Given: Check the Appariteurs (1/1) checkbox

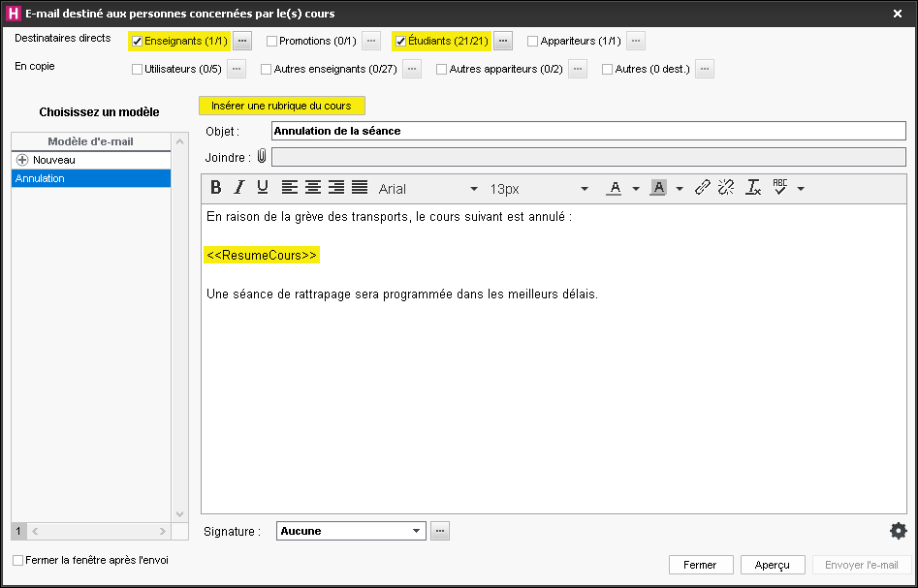Looking at the screenshot, I should tap(533, 41).
